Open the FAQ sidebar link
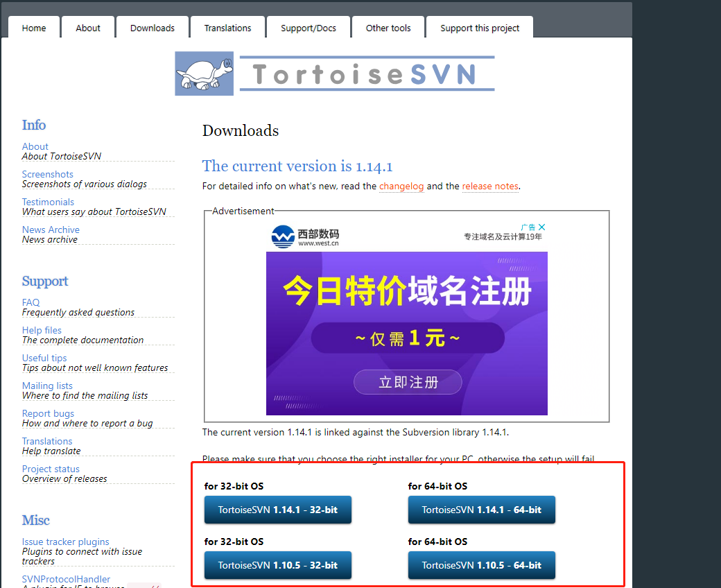721x588 pixels. (31, 302)
